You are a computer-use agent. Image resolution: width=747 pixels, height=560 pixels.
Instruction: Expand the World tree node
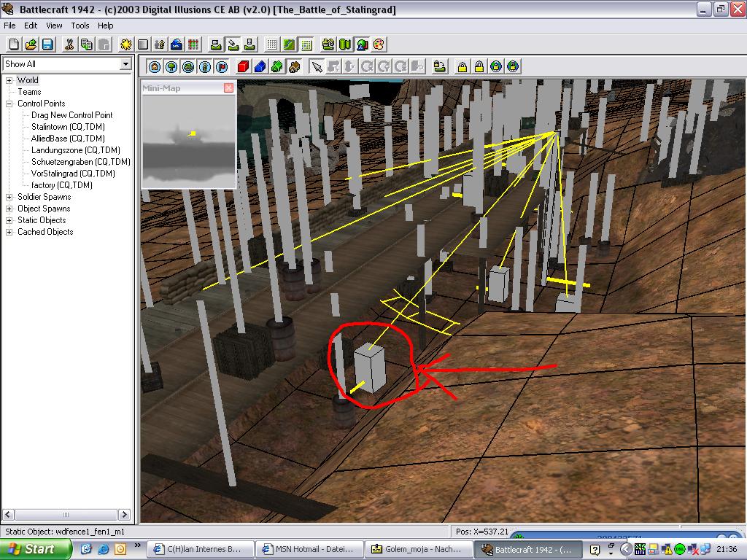9,80
